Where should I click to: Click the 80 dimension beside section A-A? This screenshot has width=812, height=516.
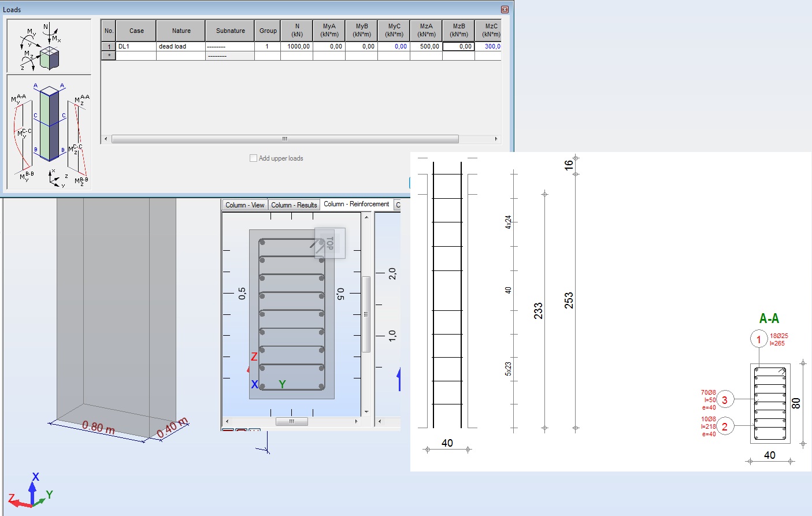(796, 403)
